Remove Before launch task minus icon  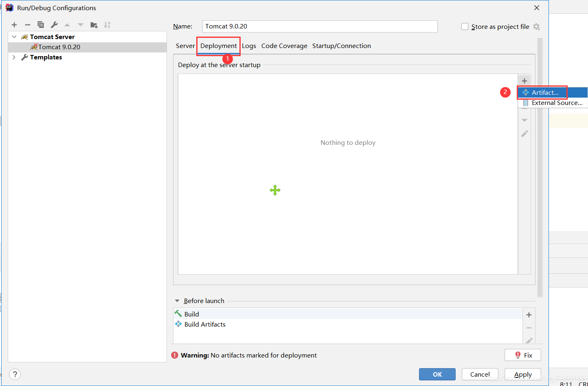(x=529, y=327)
